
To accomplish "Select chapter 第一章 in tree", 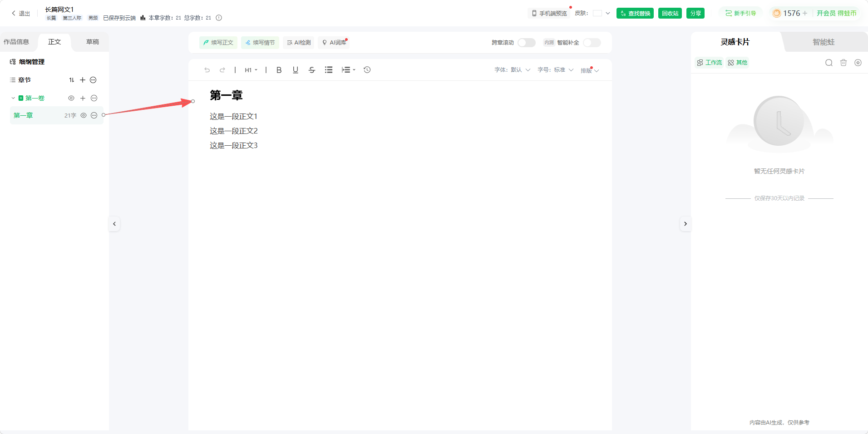I will 57,115.
